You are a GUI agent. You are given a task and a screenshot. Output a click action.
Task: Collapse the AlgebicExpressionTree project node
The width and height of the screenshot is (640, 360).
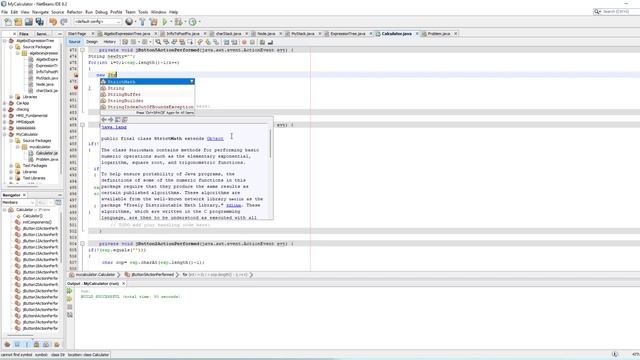point(5,40)
